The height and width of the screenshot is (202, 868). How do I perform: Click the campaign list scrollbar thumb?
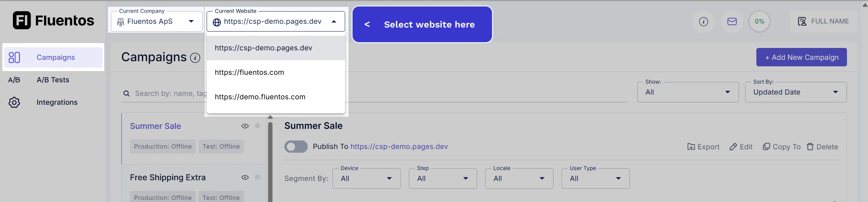coord(270,162)
